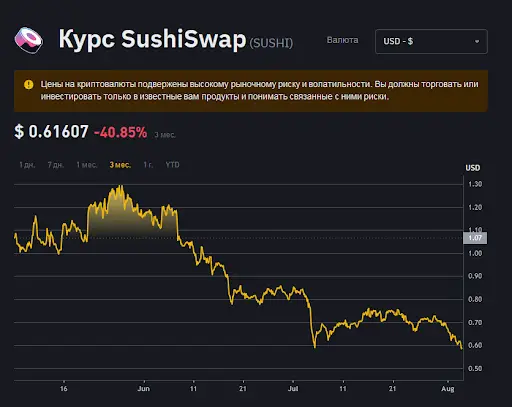Click the Aug date label on axis

tap(448, 389)
